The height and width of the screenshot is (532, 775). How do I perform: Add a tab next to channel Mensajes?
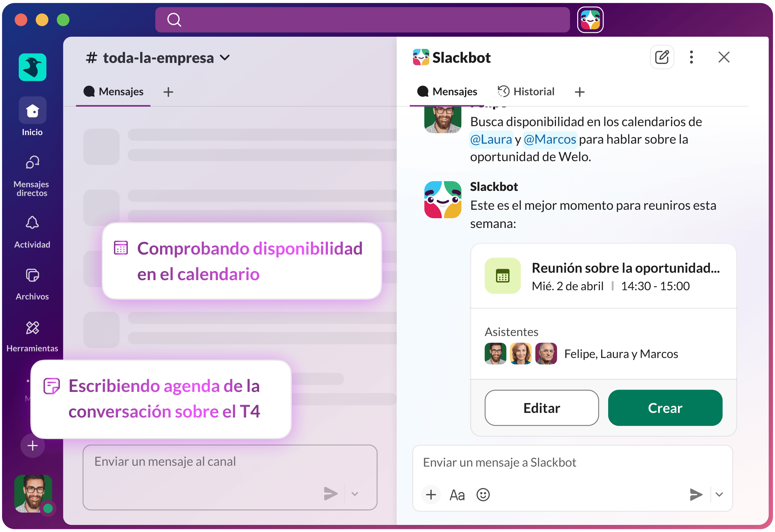[168, 92]
